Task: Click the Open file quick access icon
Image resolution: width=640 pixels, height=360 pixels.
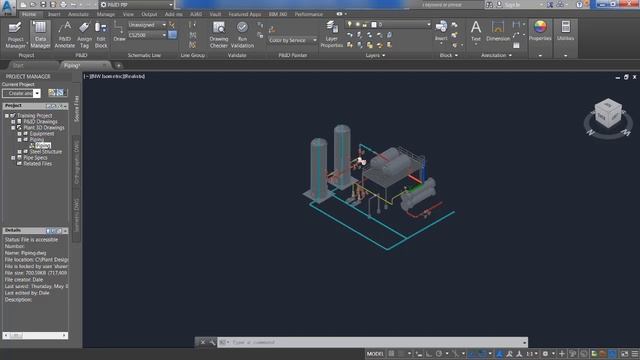Action: pos(33,4)
